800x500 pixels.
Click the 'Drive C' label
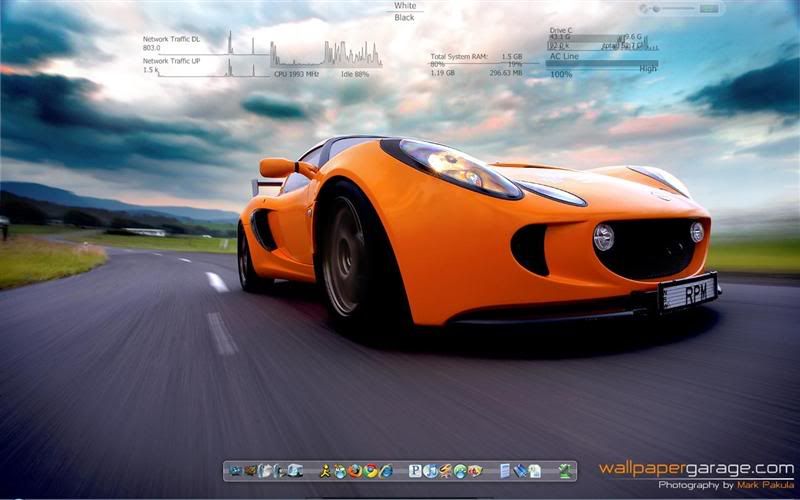click(x=561, y=31)
